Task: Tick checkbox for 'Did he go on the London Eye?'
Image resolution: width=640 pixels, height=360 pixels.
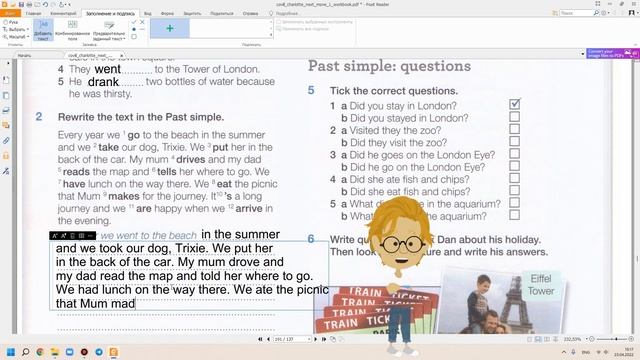Action: 514,166
